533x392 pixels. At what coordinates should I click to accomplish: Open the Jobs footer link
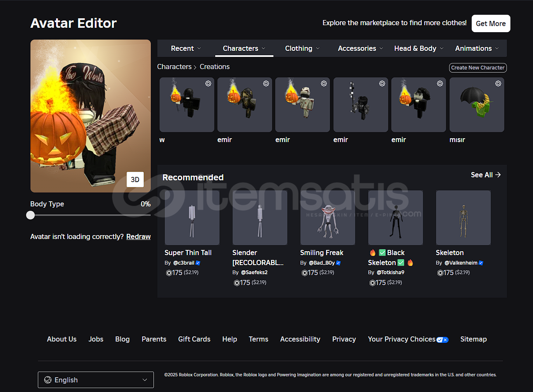click(96, 339)
